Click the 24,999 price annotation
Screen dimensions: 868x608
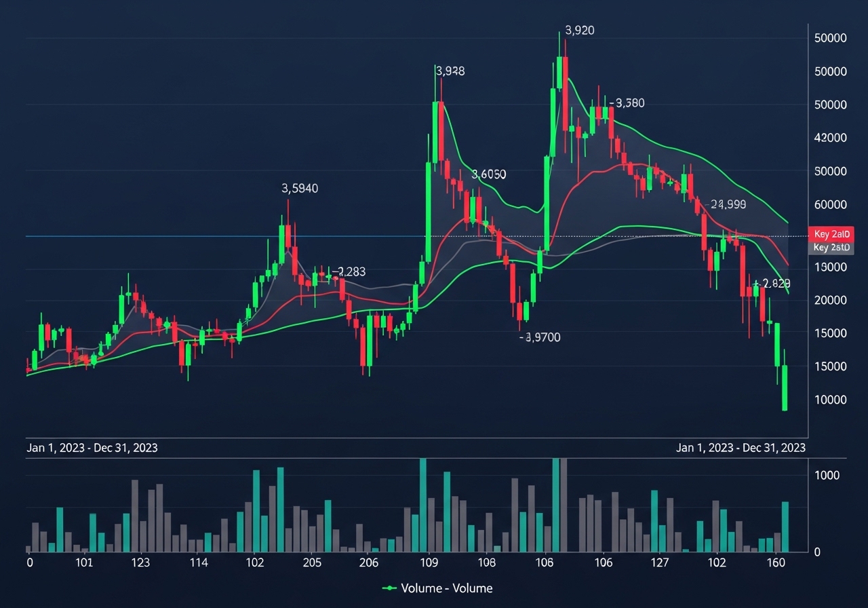click(x=727, y=204)
